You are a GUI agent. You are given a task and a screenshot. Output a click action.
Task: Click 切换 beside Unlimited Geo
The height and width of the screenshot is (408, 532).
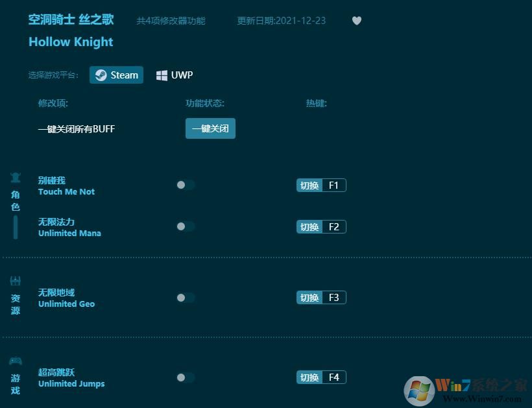(309, 297)
